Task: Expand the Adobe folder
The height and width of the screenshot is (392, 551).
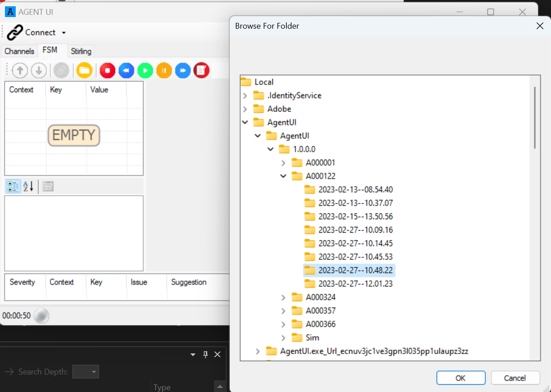Action: tap(245, 109)
